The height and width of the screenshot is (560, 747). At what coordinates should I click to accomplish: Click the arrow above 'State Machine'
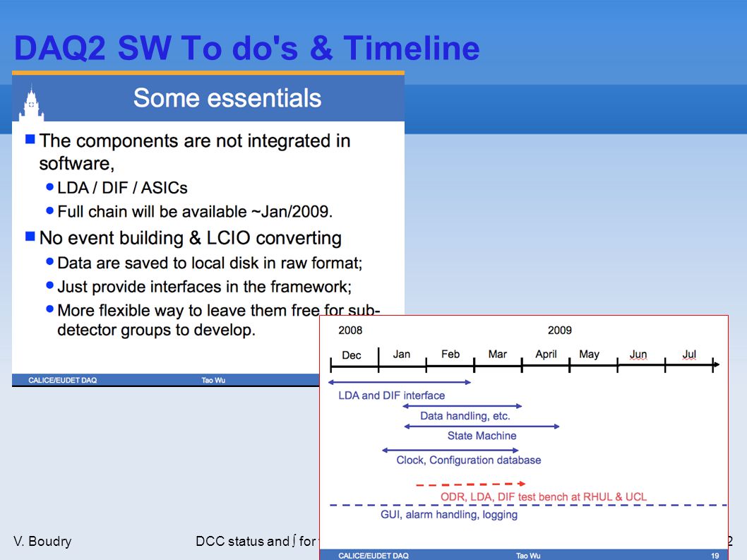[482, 427]
